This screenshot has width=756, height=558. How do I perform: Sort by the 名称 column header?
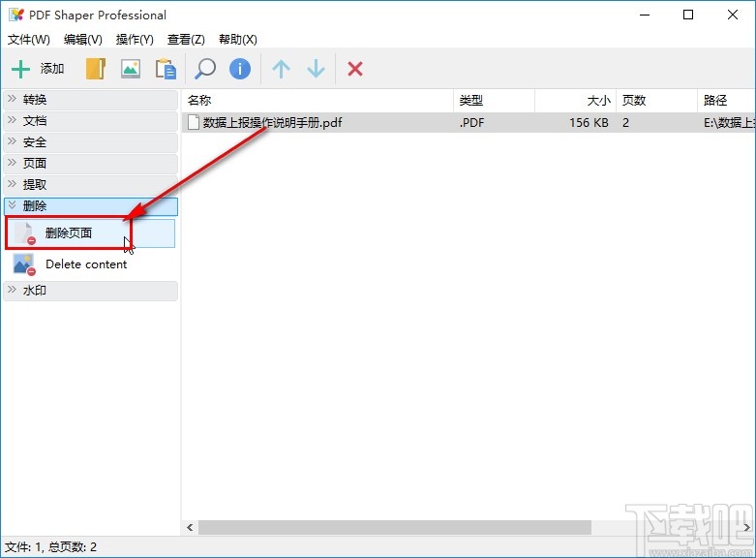[x=318, y=101]
